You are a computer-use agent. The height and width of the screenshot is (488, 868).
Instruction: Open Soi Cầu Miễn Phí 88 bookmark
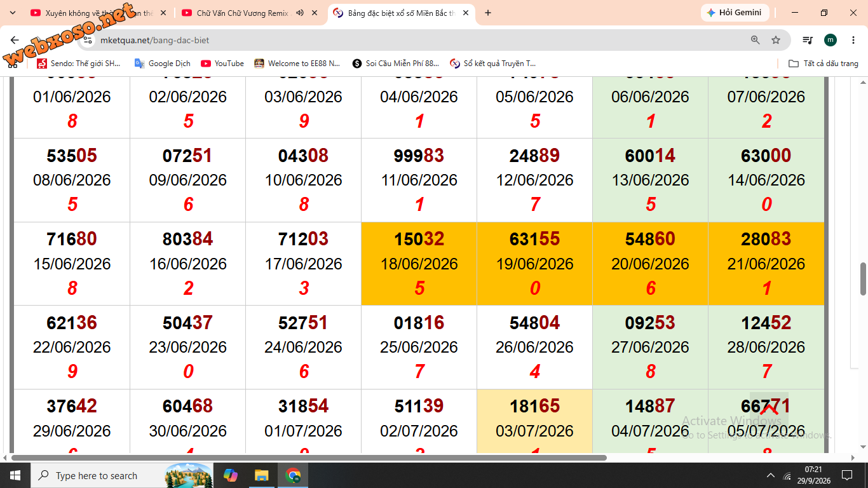(x=395, y=64)
